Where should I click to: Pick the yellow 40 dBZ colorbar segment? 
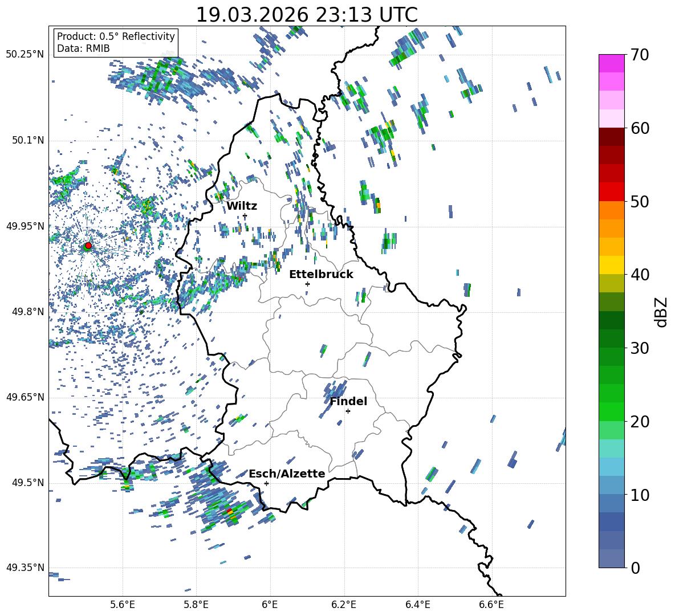(x=612, y=265)
